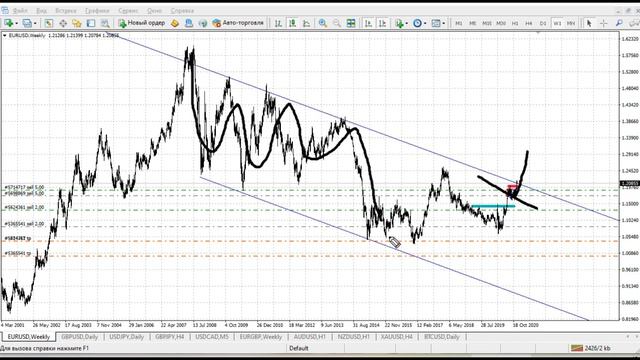Toggle chart auto scroll
The image size is (640, 360).
click(x=368, y=23)
